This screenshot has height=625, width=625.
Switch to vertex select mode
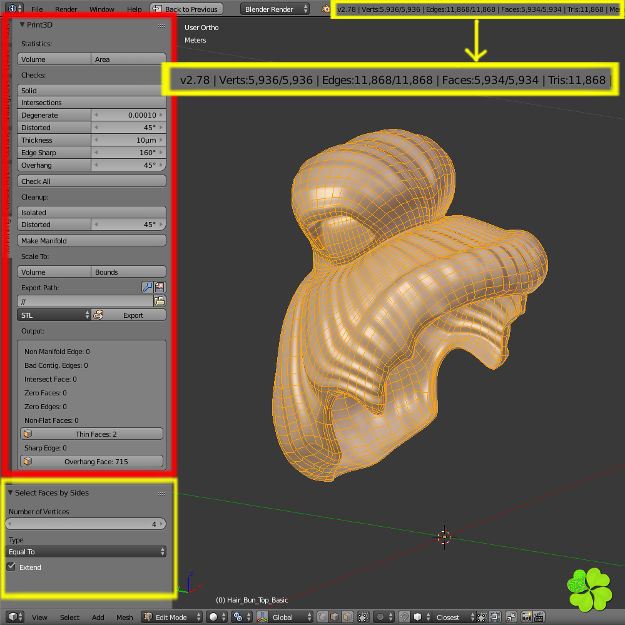(323, 617)
